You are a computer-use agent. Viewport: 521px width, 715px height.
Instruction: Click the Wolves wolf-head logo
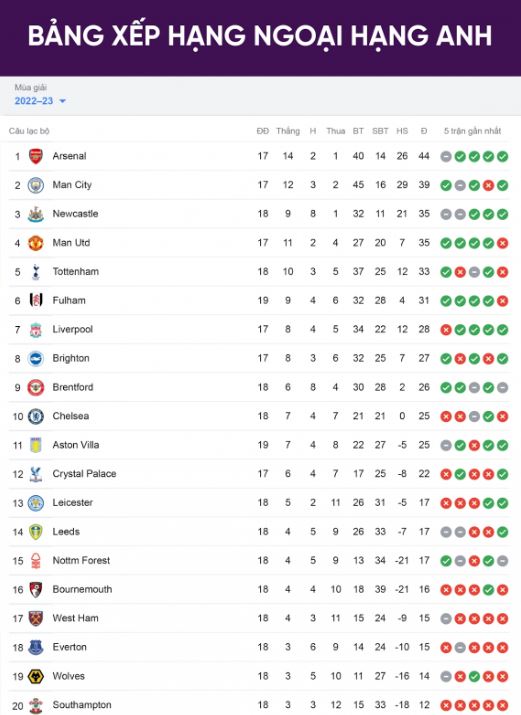pos(36,676)
